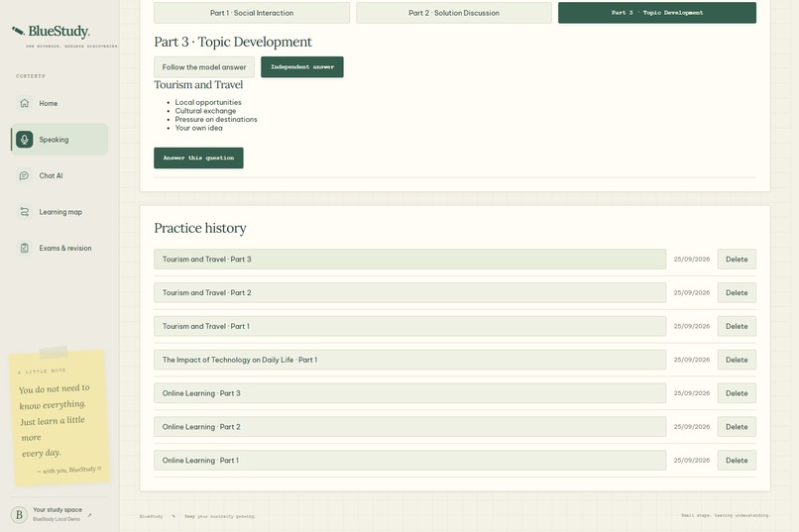This screenshot has height=532, width=799.
Task: Click the date beside Online Learning Part 1
Action: point(692,461)
